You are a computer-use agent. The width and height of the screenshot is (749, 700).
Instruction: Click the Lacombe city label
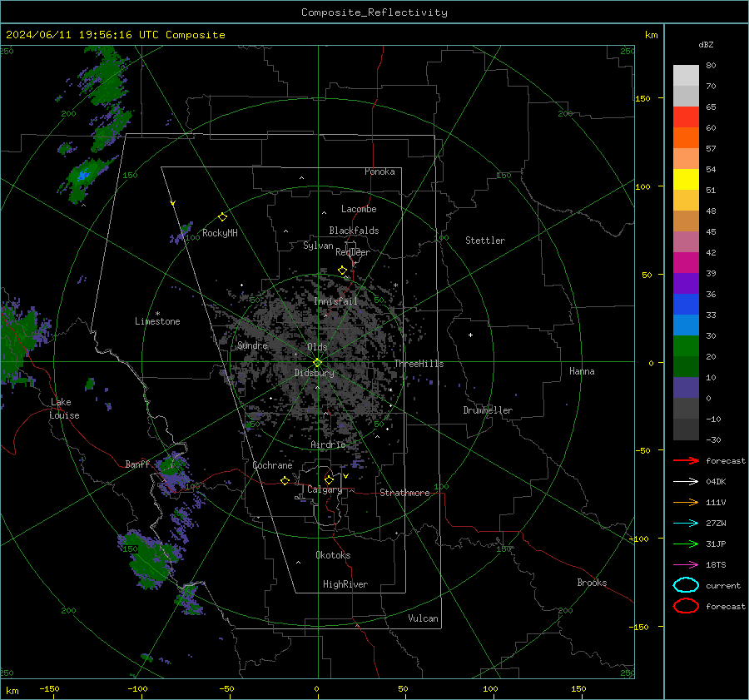(359, 209)
